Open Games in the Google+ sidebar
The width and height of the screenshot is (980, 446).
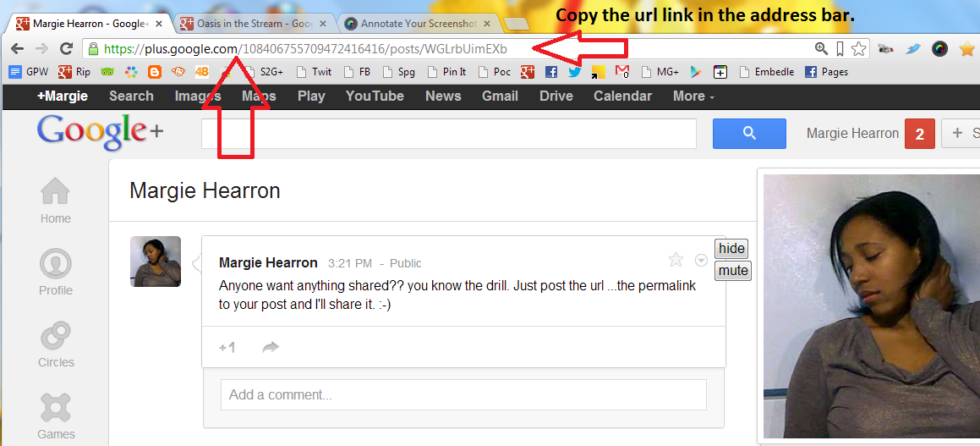56,416
